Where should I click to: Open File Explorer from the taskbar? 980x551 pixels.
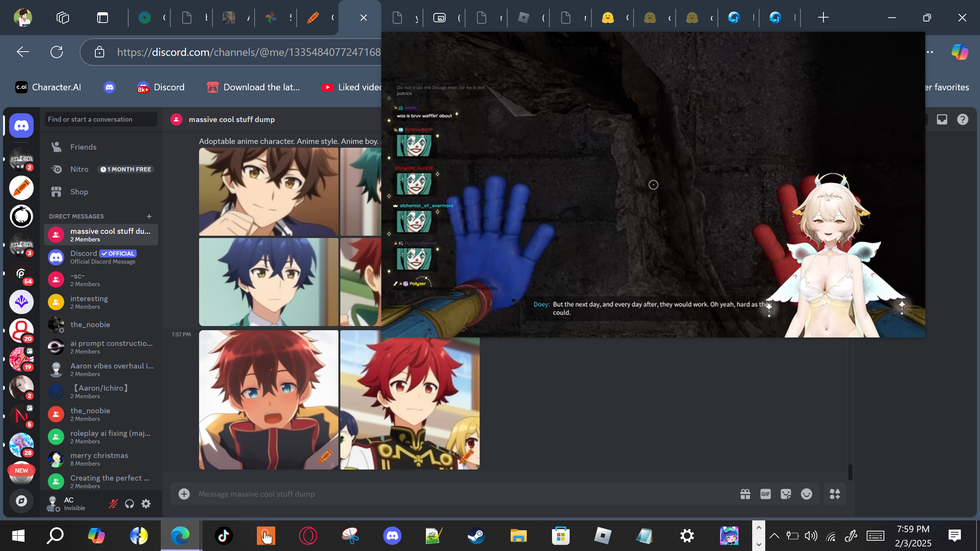[519, 536]
